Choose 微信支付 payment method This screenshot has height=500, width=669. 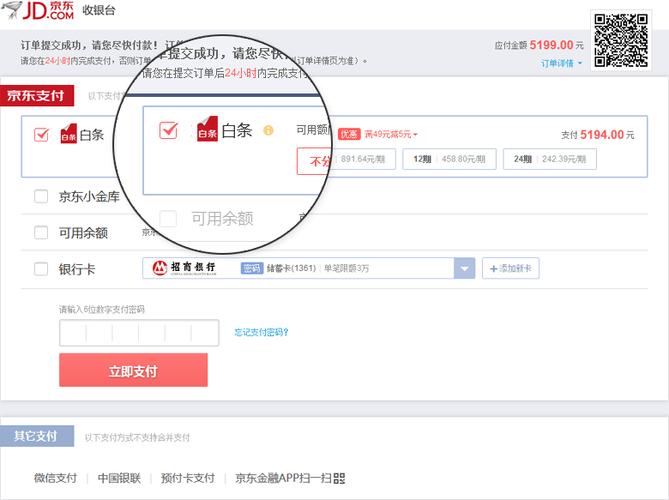55,478
